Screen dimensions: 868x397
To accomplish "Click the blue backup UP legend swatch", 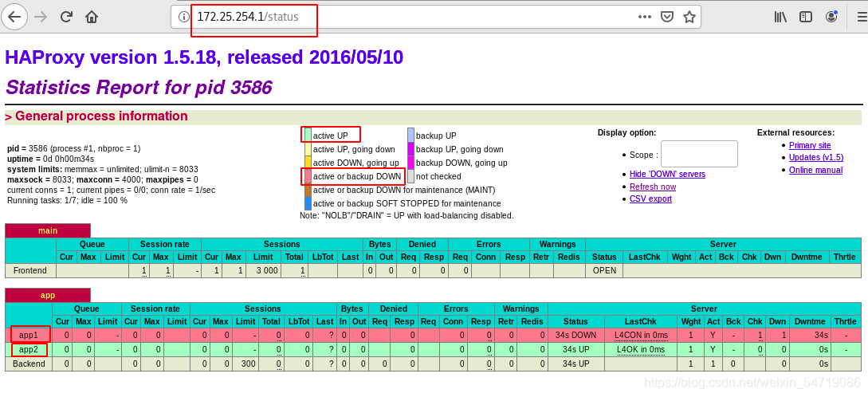I will [x=410, y=135].
